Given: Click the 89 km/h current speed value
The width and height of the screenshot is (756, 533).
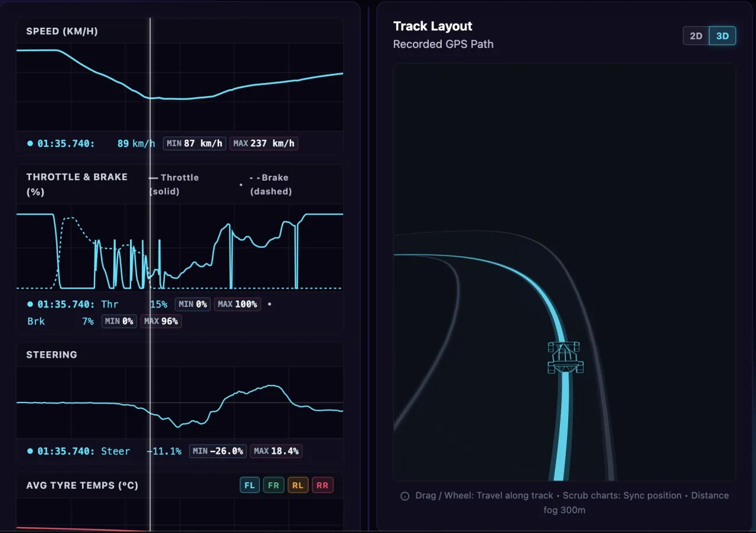Looking at the screenshot, I should pyautogui.click(x=136, y=143).
